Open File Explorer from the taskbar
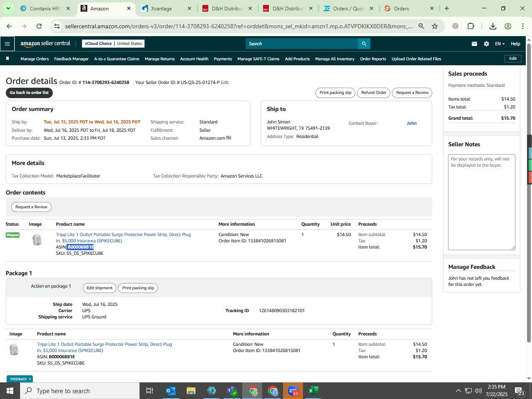This screenshot has height=399, width=532. [191, 391]
